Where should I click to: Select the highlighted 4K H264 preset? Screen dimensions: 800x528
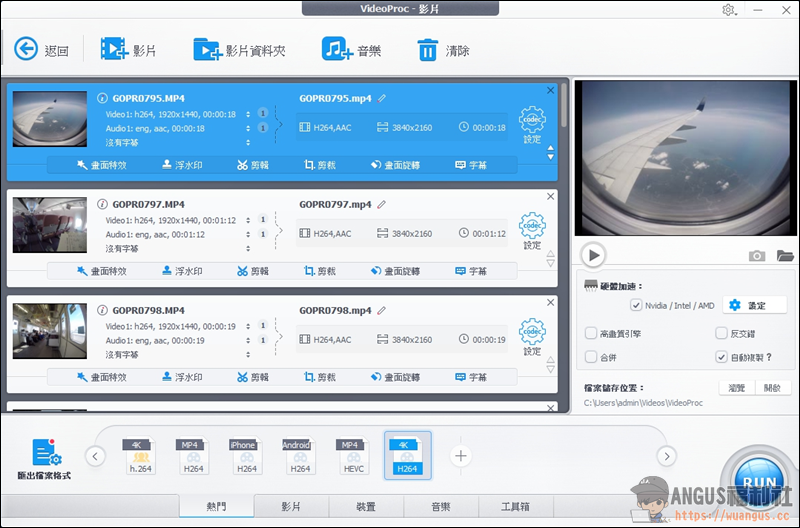[408, 456]
